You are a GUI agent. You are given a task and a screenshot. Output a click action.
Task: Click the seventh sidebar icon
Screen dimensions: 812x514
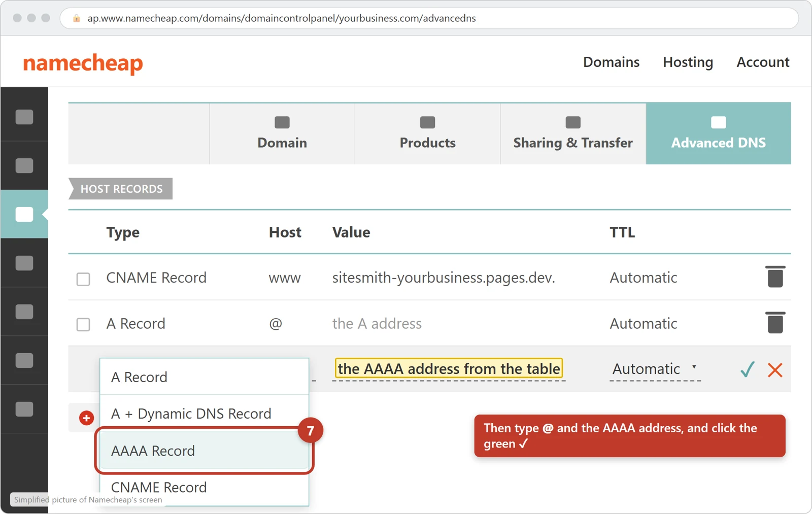[x=24, y=409]
